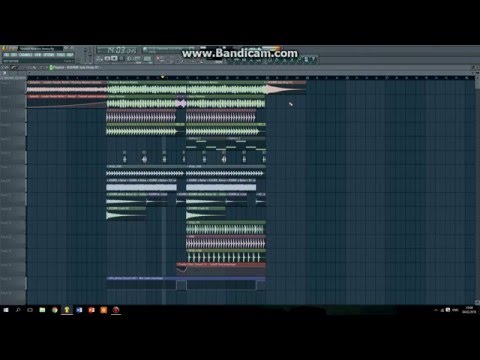Click the Stop button in the transport
The width and height of the screenshot is (480, 360).
(114, 59)
